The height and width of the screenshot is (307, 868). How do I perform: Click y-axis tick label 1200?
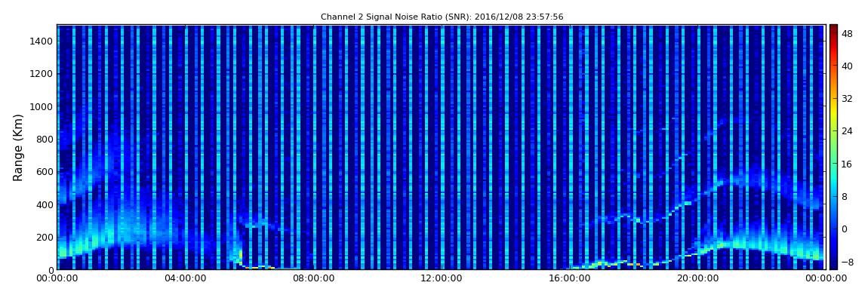42,74
